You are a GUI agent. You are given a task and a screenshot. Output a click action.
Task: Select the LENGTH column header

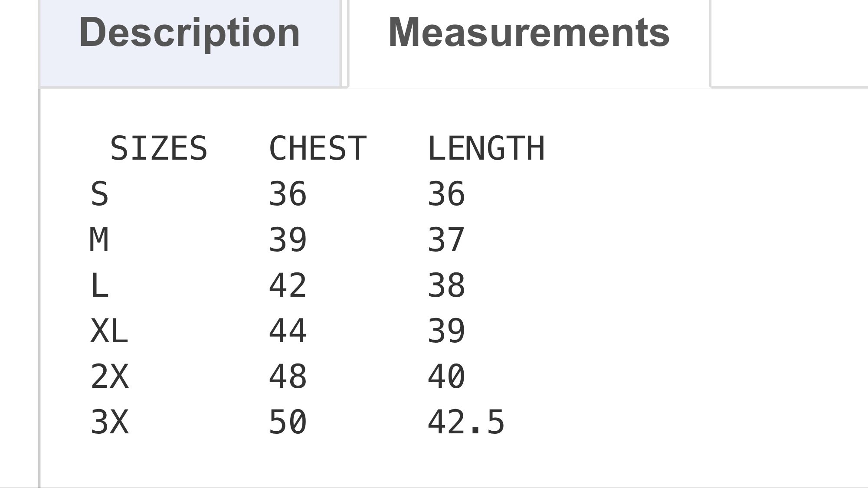coord(486,148)
